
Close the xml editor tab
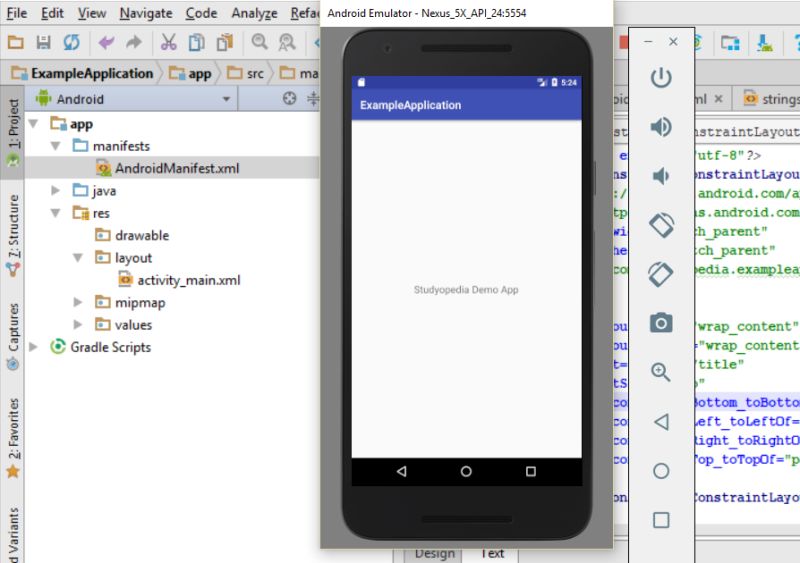(718, 99)
